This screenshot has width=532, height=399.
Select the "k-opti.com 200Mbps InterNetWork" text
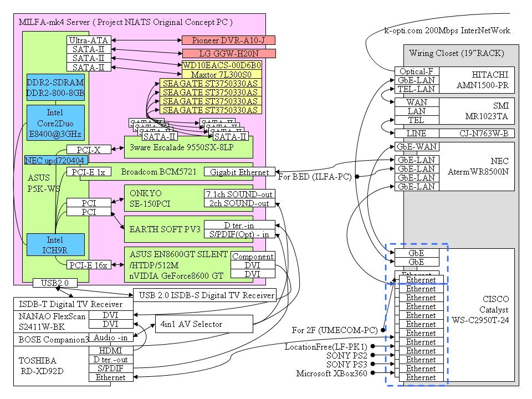pos(447,30)
